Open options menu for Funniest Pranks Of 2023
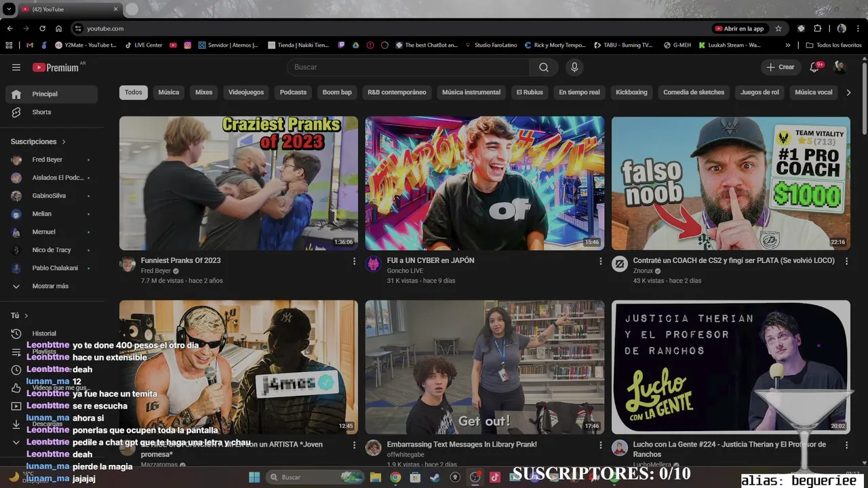 point(354,261)
